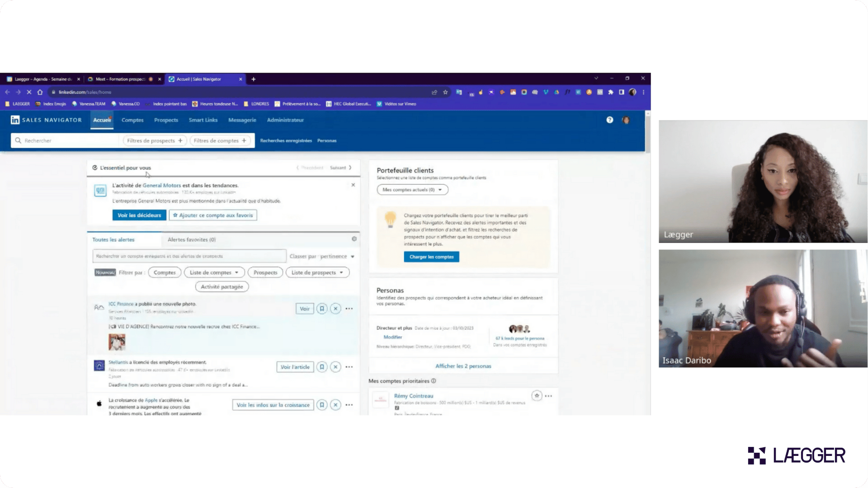The image size is (868, 488).
Task: Click the Rechercher search field
Action: (66, 141)
